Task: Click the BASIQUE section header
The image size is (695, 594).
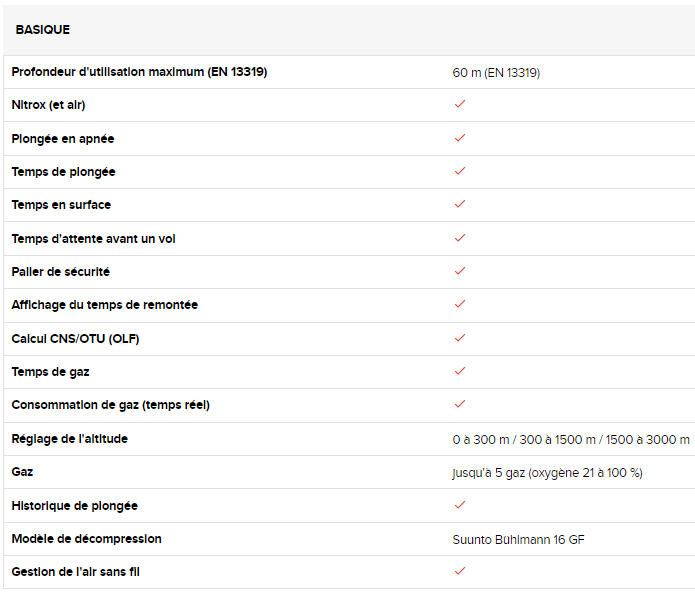Action: click(x=43, y=30)
